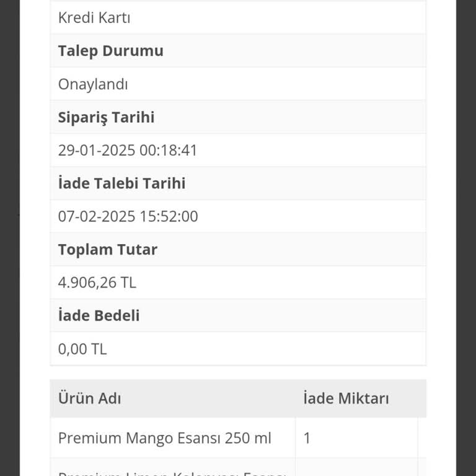Select the Toplam Tutar label

coord(108,250)
